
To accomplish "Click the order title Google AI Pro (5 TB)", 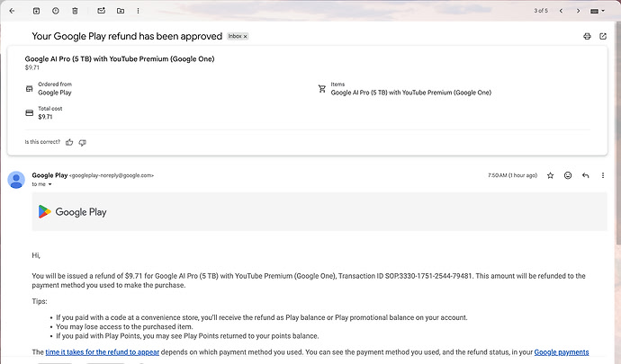I will [x=120, y=59].
